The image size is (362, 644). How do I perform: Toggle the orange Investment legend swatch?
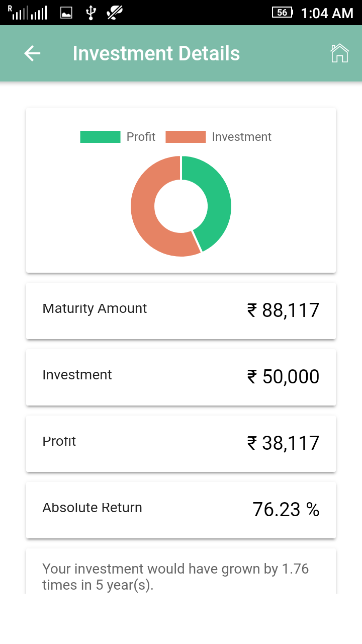[186, 137]
